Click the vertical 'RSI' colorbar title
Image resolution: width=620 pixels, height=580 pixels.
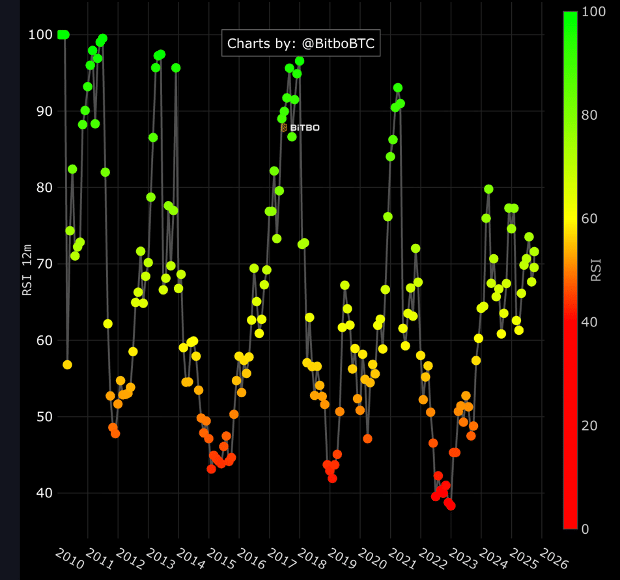click(595, 269)
